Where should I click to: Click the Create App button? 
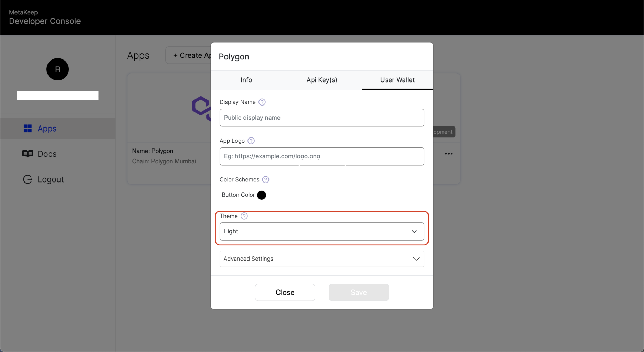(188, 55)
